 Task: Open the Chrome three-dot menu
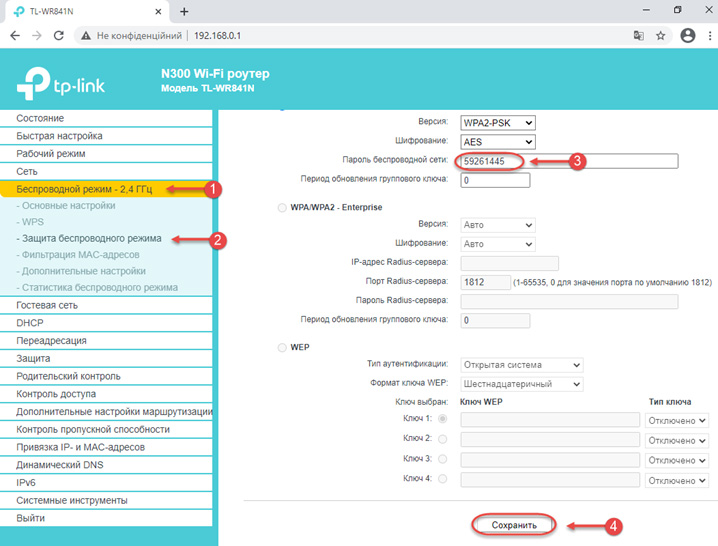707,35
